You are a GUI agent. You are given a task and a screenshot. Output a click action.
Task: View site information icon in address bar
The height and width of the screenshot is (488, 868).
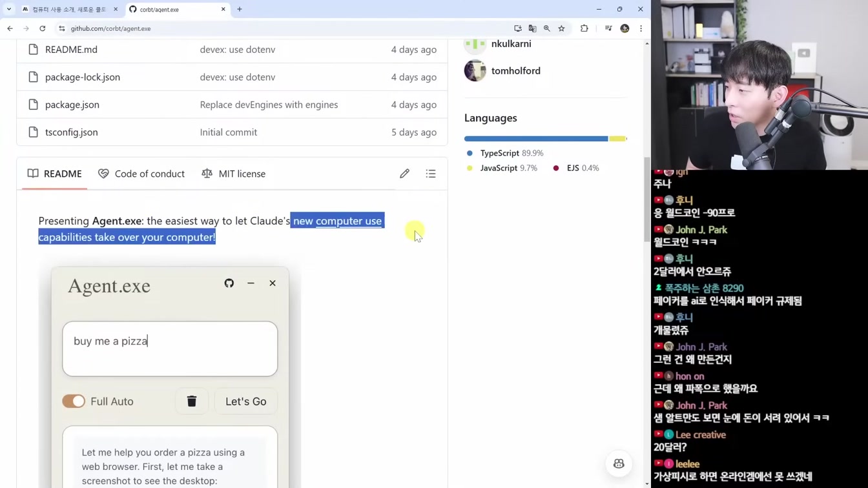[x=62, y=28]
